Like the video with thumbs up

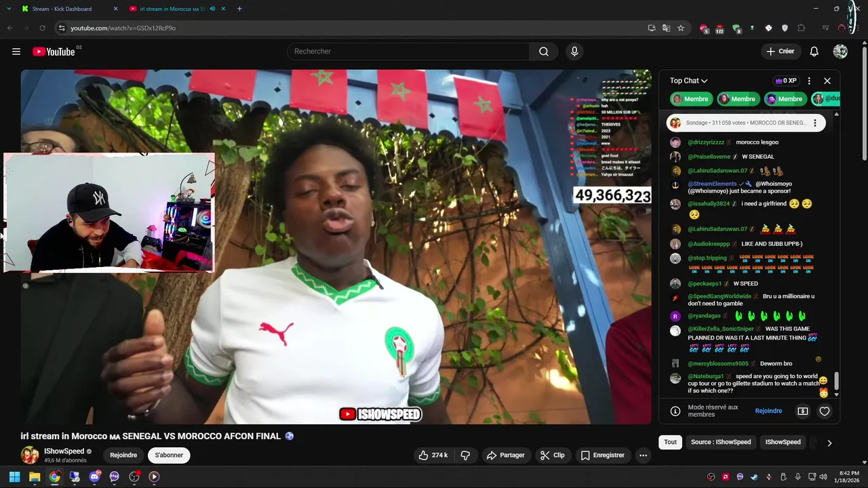point(433,455)
